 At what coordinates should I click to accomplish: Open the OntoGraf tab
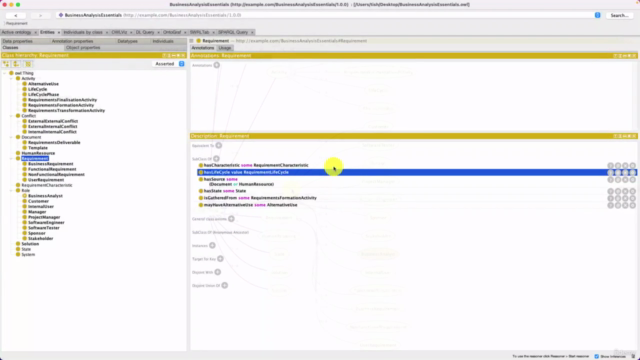tap(172, 32)
